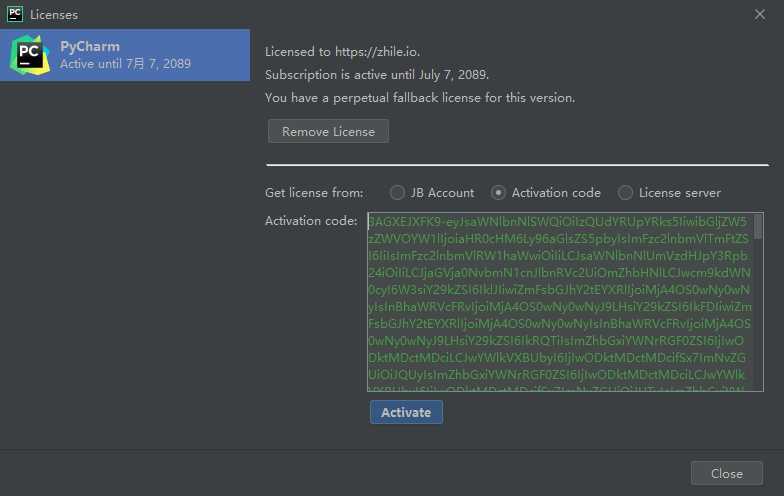Select the JB Account radio option
Screen dimensions: 784x496
398,192
